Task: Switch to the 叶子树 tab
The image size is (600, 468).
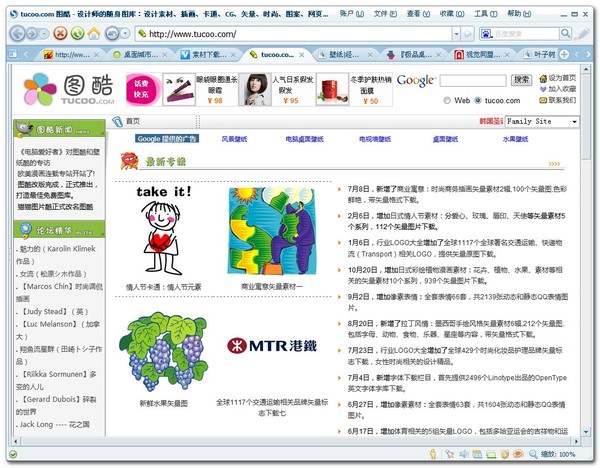Action: pos(540,55)
